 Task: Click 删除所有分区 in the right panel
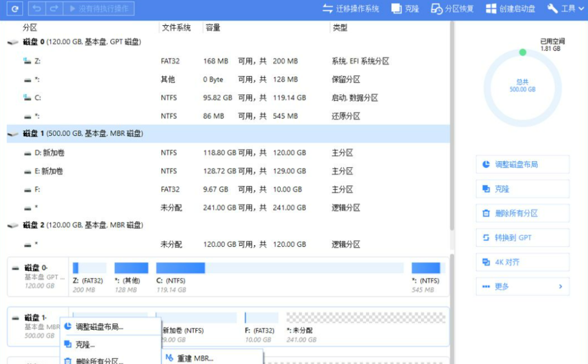pyautogui.click(x=522, y=213)
